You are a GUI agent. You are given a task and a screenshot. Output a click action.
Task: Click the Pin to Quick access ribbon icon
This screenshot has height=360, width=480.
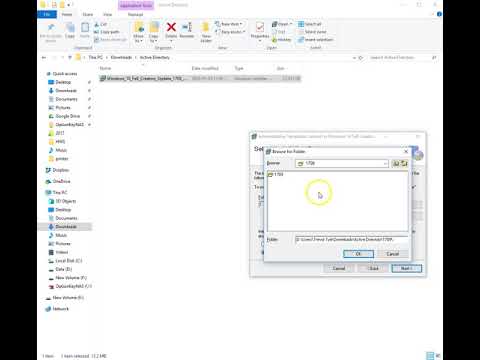point(51,28)
